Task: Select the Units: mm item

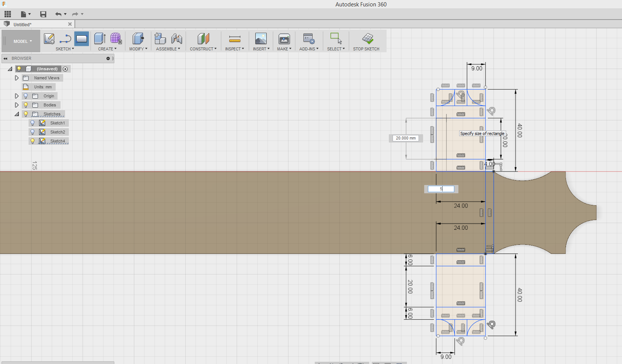Action: [39, 87]
